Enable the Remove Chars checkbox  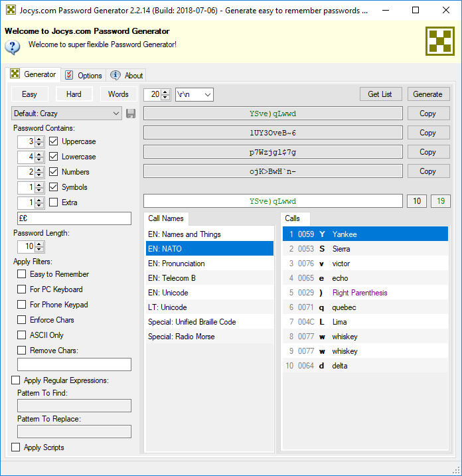click(21, 350)
